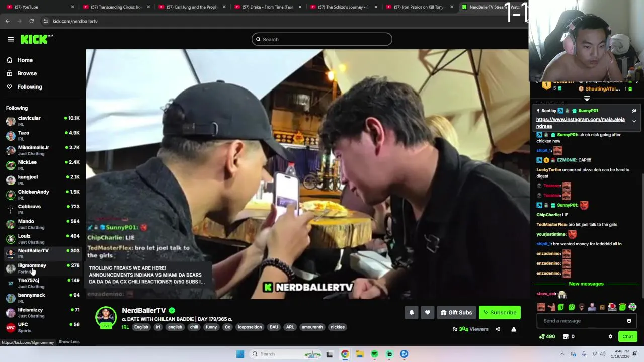Screen dimensions: 644x362
Task: Select the 'amouranth' tag
Action: tap(312, 327)
